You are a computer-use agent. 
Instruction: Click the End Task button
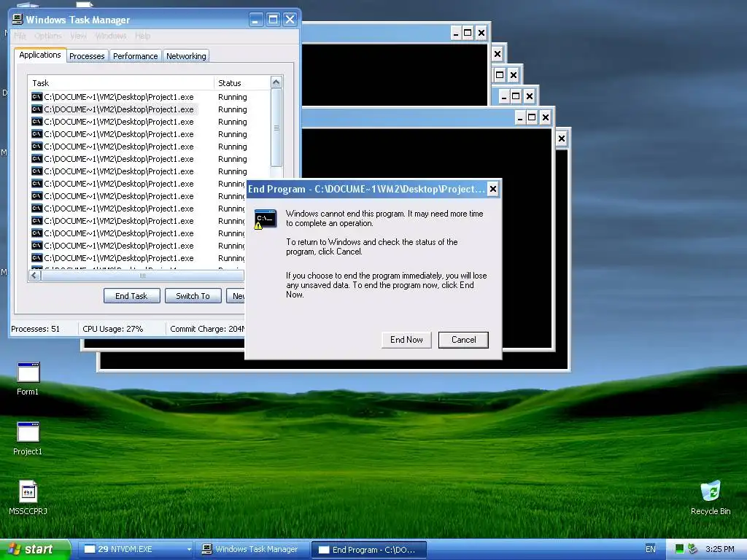point(131,296)
